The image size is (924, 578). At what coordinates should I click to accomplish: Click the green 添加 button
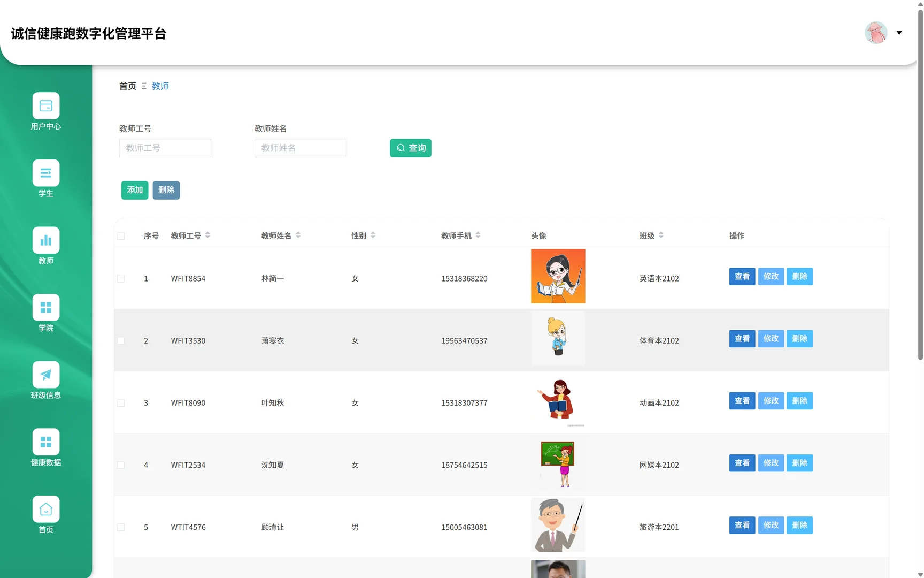(x=135, y=190)
